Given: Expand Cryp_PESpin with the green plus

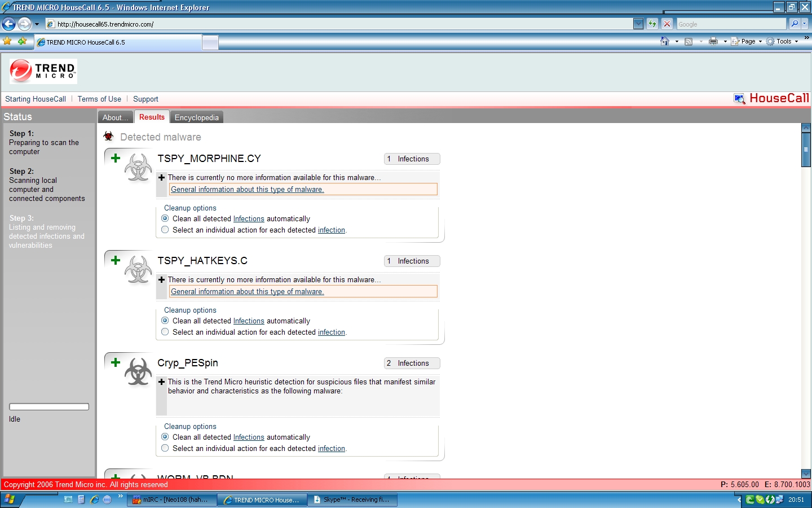Looking at the screenshot, I should 116,362.
